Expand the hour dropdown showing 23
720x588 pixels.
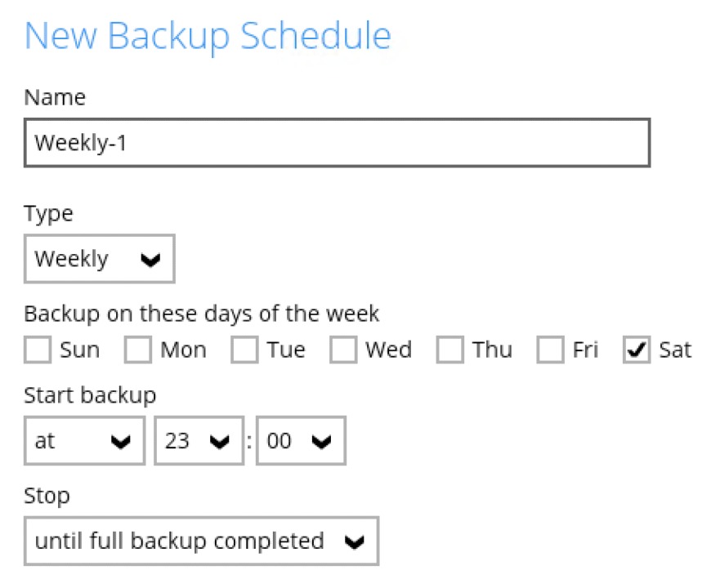coord(199,441)
